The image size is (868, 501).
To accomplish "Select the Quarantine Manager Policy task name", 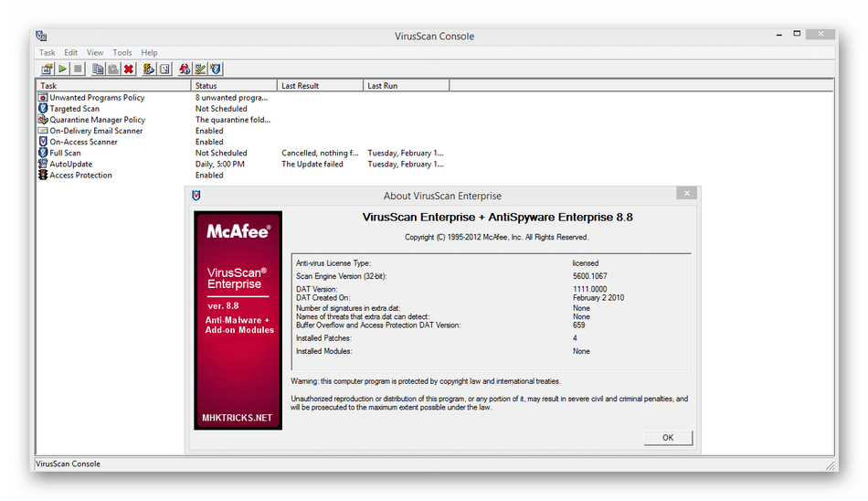I will (98, 119).
